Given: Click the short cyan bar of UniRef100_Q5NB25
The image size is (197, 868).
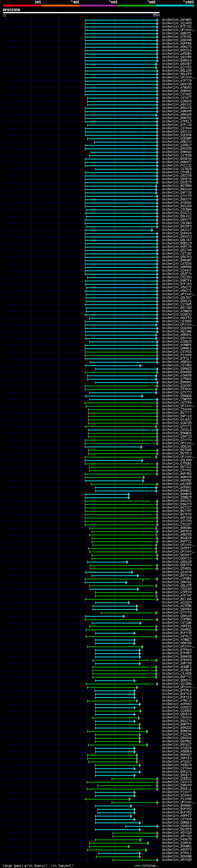Looking at the screenshot, I should [x=107, y=497].
